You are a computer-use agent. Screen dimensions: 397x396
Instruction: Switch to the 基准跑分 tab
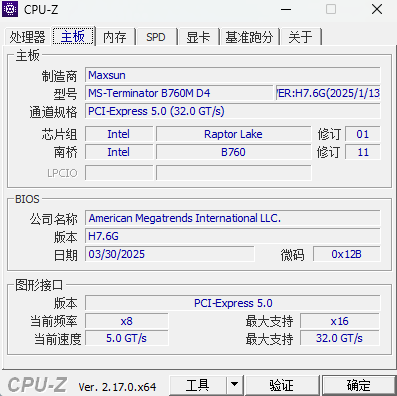(x=249, y=37)
